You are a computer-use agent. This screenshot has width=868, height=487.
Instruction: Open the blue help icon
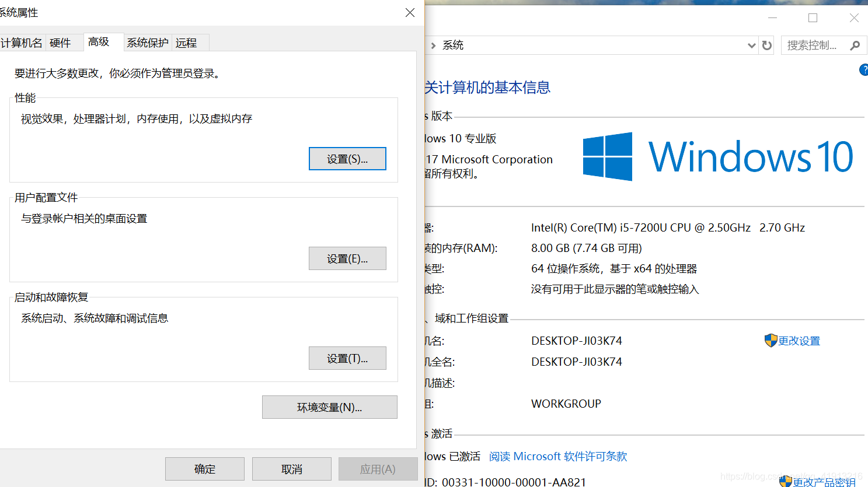point(864,70)
